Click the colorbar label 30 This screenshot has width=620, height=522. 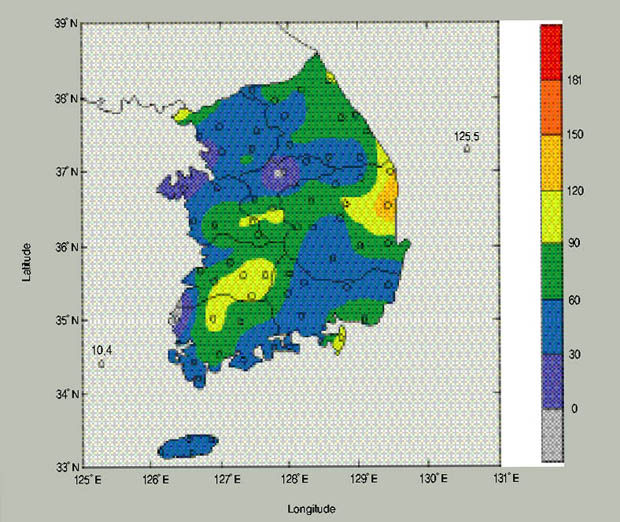click(x=574, y=354)
